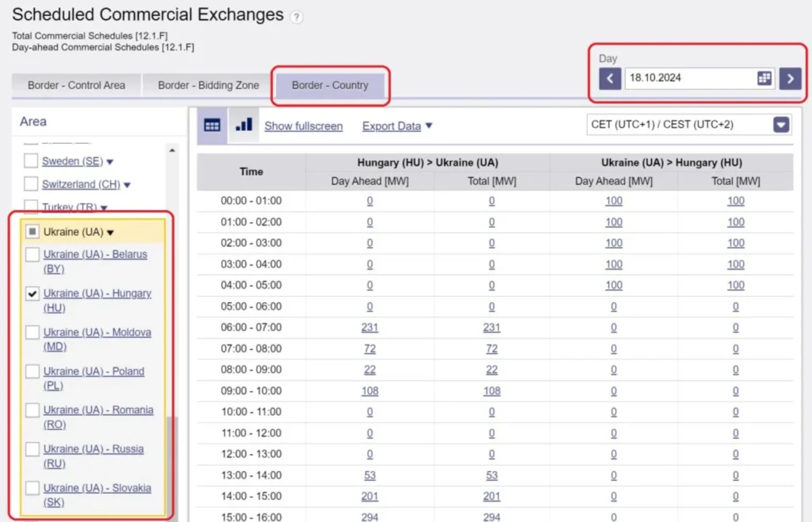
Task: Click the Area list scroll up arrow
Action: pos(172,151)
